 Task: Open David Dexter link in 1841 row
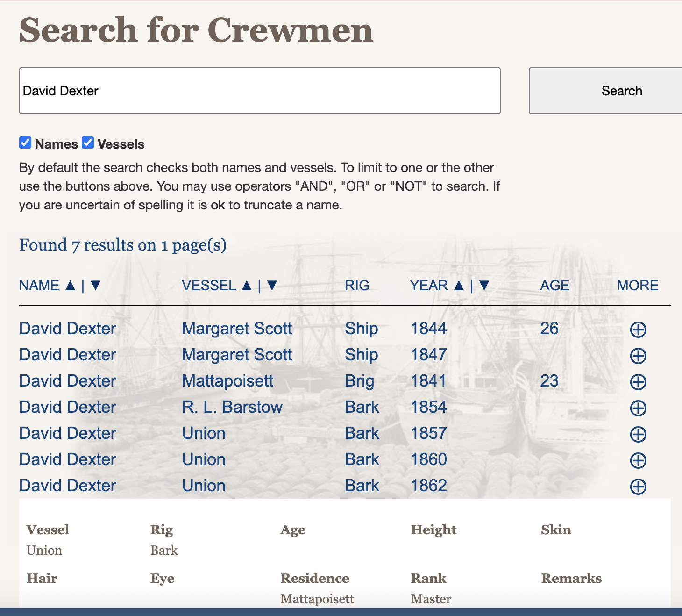[x=68, y=381]
